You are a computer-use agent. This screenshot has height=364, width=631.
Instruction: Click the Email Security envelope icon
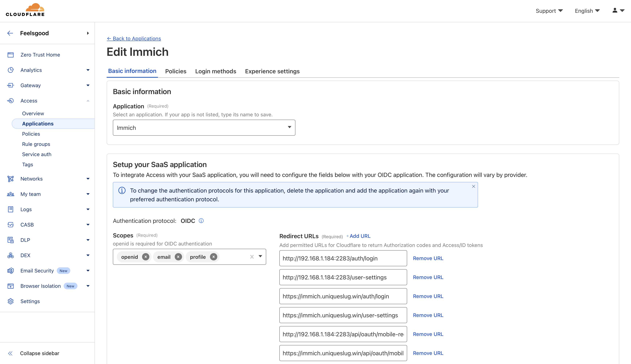point(11,271)
